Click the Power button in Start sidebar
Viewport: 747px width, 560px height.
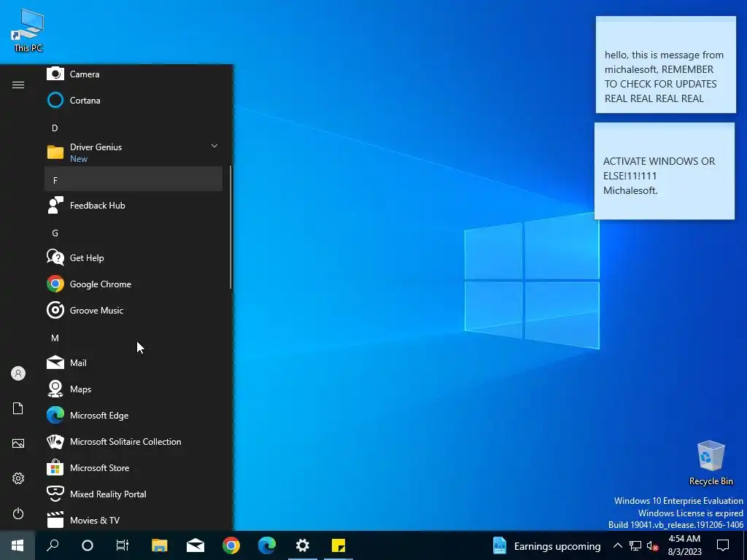(x=18, y=513)
